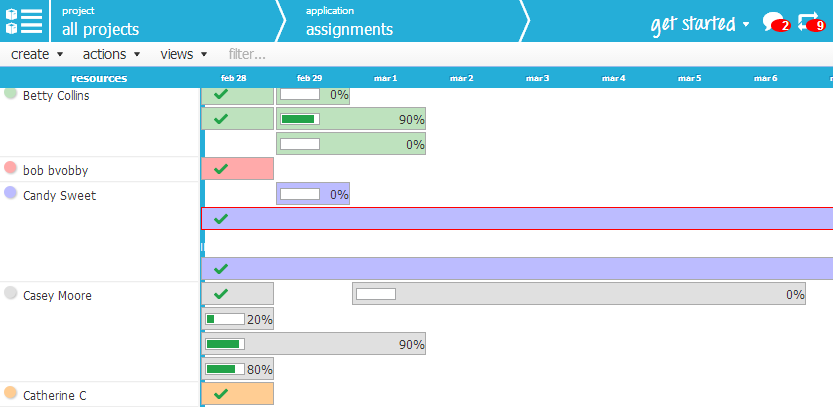Select the mar 4 date header
The width and height of the screenshot is (833, 407).
[x=614, y=78]
